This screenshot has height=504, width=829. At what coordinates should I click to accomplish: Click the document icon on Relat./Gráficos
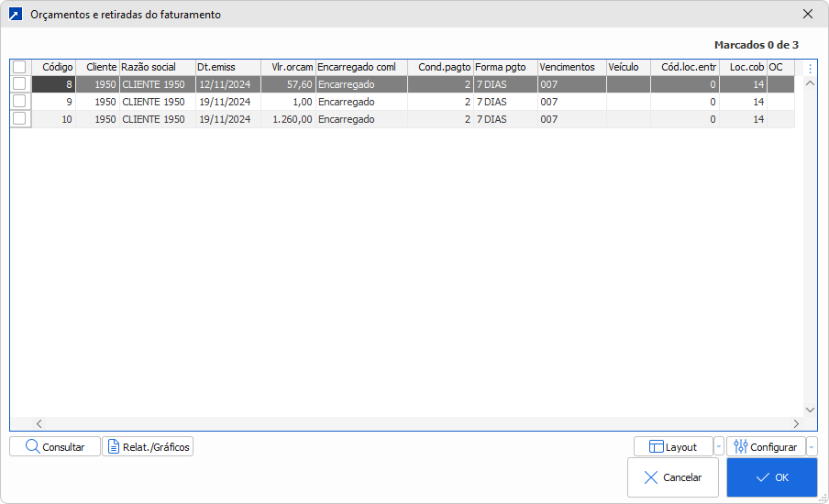point(114,446)
